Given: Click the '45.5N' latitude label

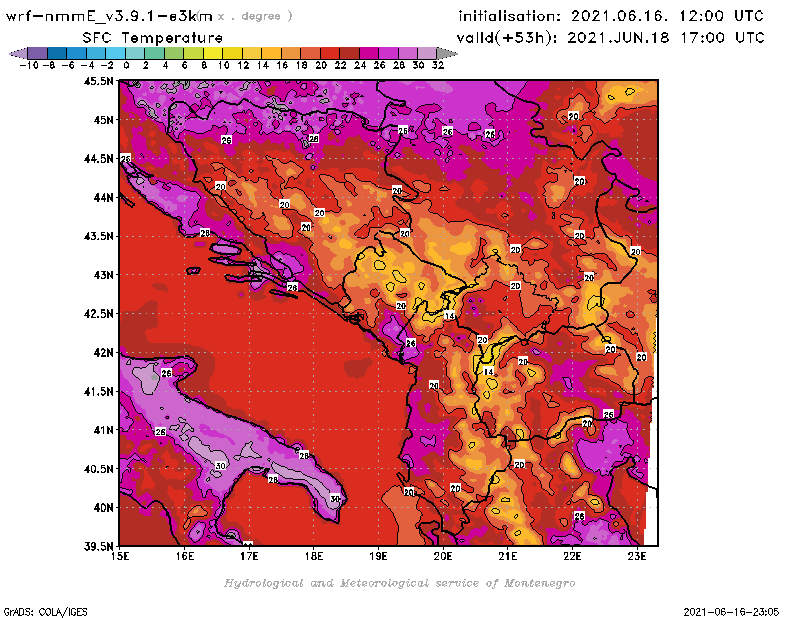Looking at the screenshot, I should click(x=97, y=81).
